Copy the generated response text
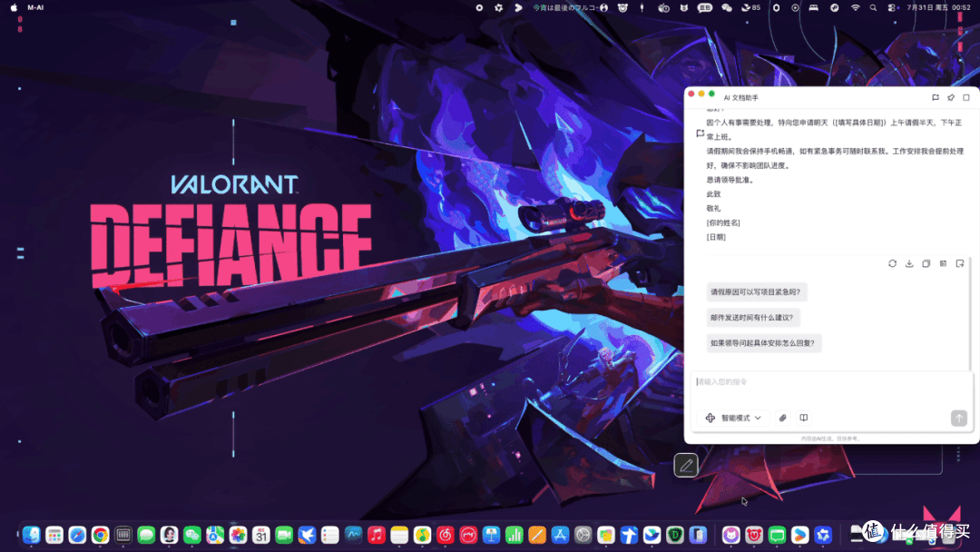This screenshot has height=552, width=980. (x=926, y=264)
